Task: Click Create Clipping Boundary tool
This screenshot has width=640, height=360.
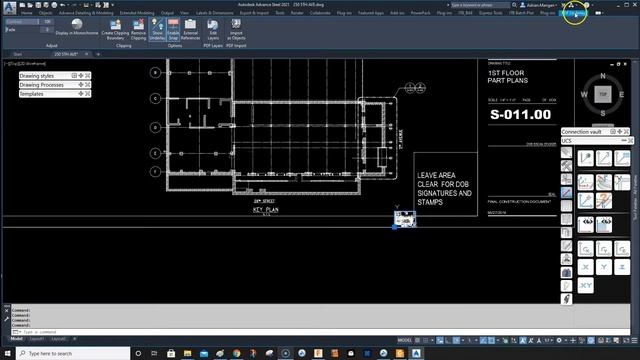Action: (x=115, y=30)
